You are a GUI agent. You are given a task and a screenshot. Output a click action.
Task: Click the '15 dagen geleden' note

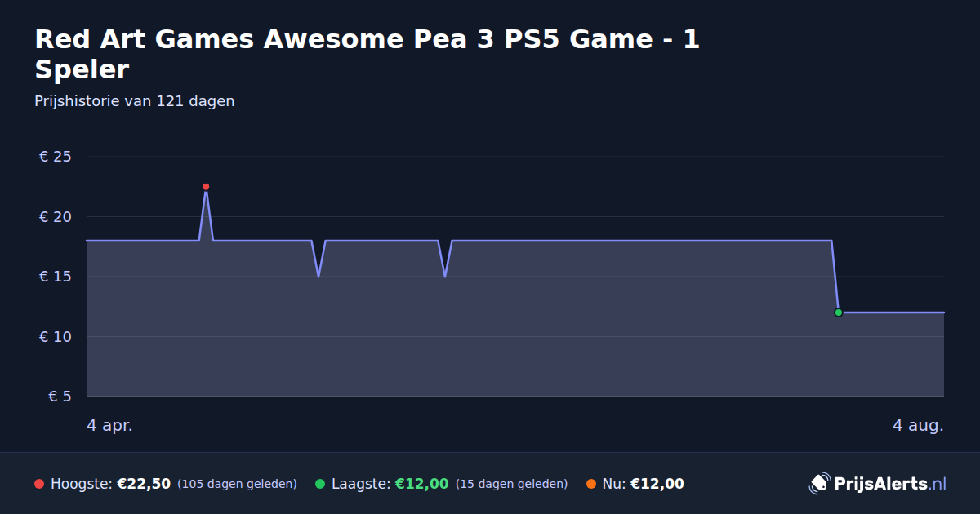tap(511, 484)
